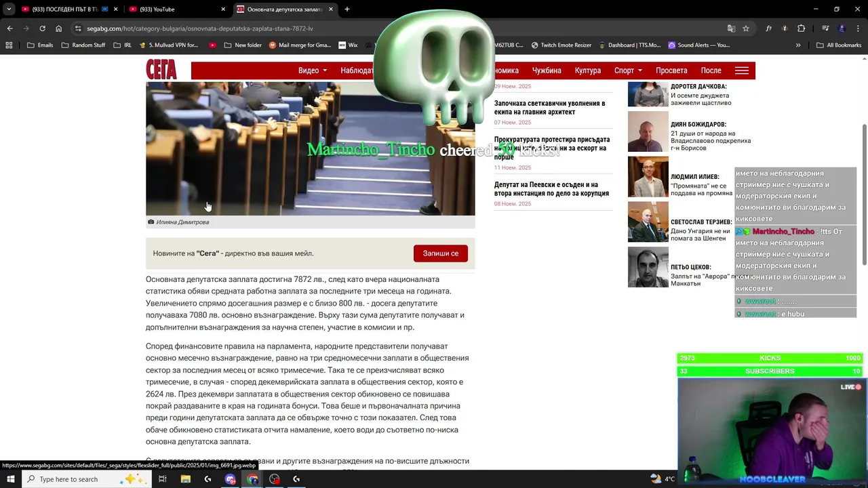
Task: Click the weather icon in system tray
Action: (x=655, y=479)
